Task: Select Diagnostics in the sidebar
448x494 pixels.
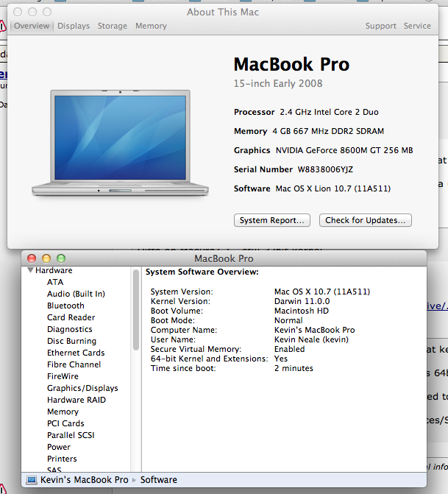Action: click(x=70, y=329)
